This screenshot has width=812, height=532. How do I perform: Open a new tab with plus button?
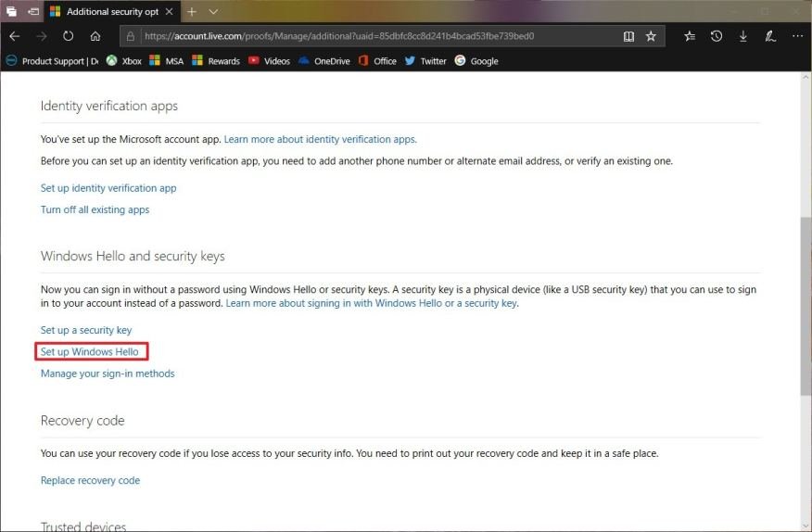[x=192, y=12]
